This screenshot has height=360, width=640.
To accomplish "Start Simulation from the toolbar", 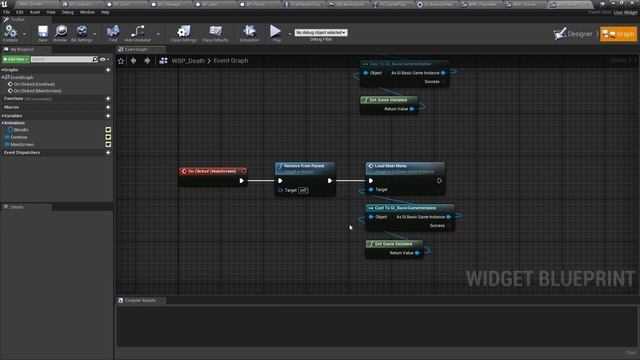I will pos(249,33).
